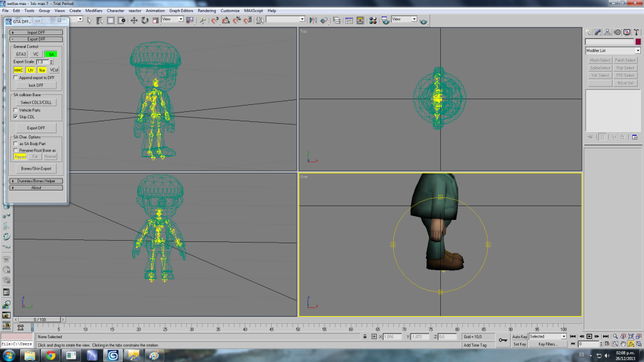Viewport: 644px width, 362px height.
Task: Toggle the Auto Key button
Action: 519,337
